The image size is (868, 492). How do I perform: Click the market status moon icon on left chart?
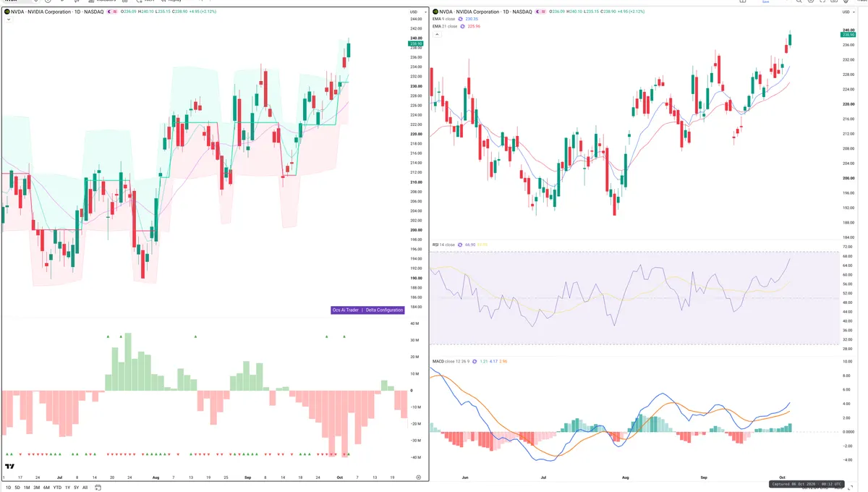coord(109,12)
